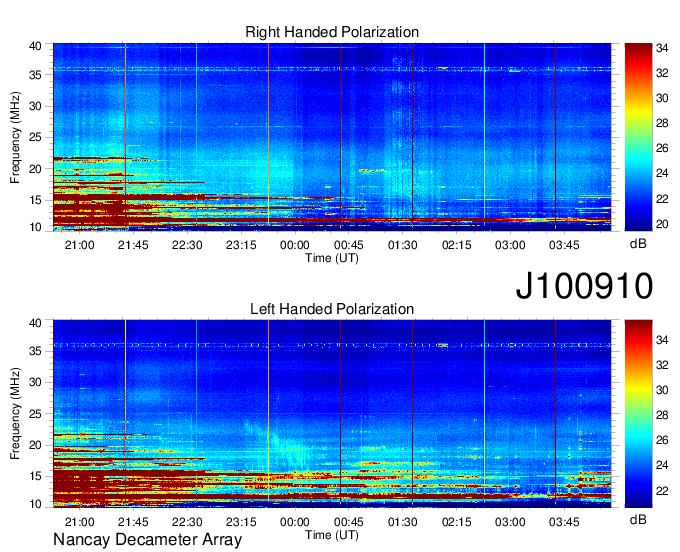Click the 02:15 tick of Left Handed plot

(456, 522)
